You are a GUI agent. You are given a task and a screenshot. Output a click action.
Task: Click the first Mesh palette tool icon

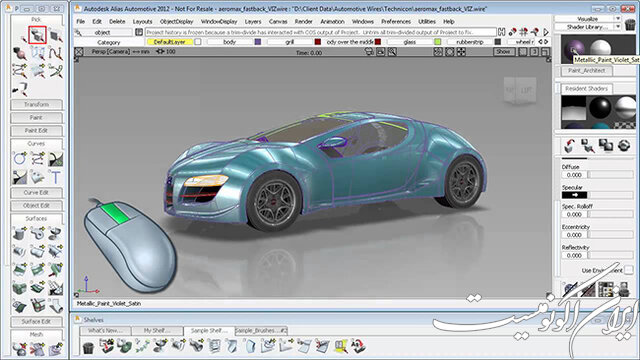(x=20, y=349)
